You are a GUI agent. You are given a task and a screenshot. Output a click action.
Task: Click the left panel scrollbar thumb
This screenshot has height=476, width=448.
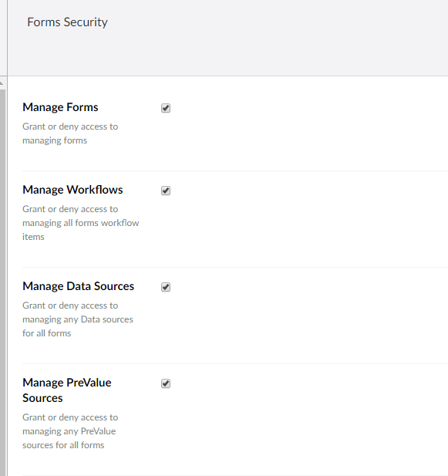tap(2, 282)
